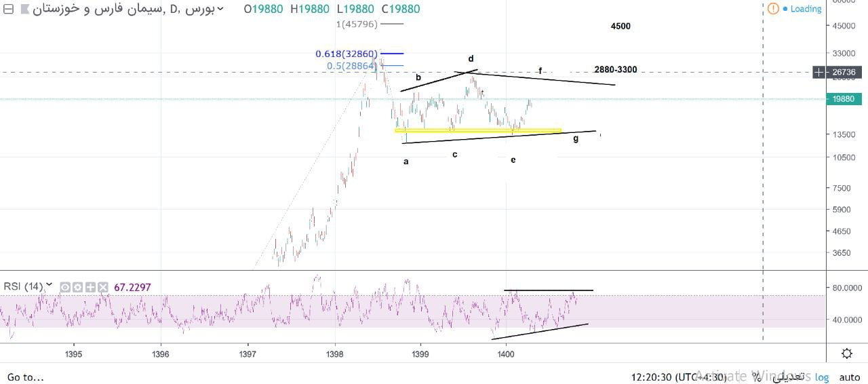This screenshot has width=868, height=384.
Task: Click the RSI plus (add) icon
Action: click(90, 288)
